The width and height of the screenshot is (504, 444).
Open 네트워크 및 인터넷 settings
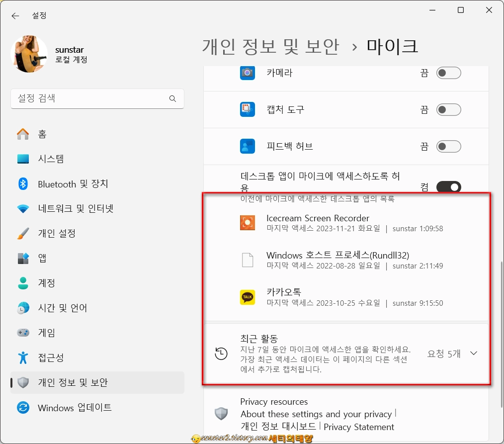(x=22, y=208)
